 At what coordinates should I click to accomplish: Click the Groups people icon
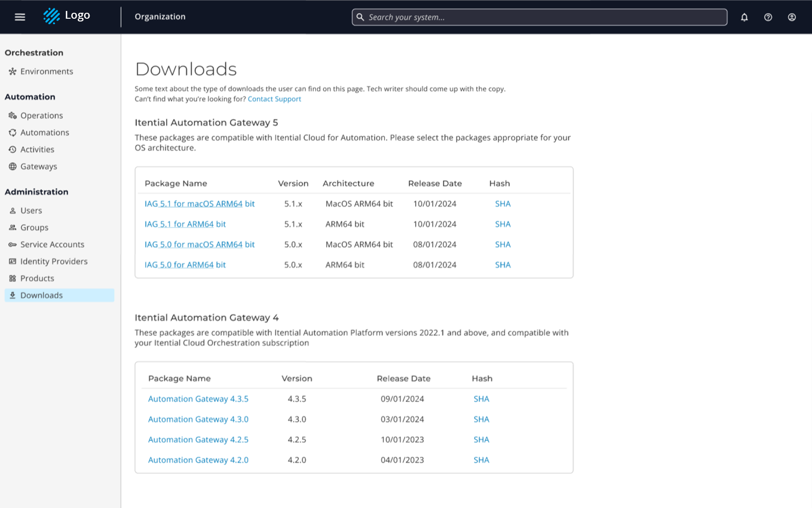coord(12,227)
